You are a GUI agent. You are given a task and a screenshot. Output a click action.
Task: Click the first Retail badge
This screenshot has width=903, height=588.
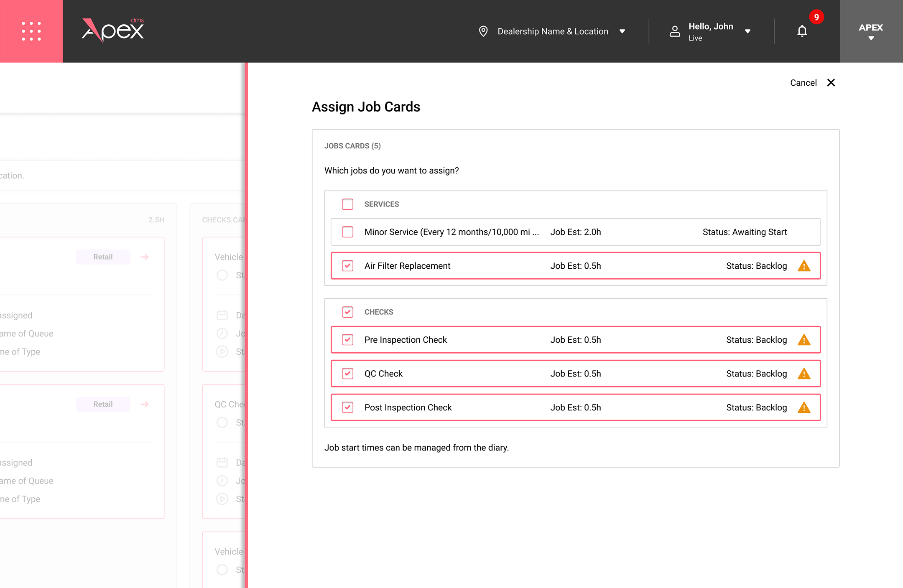103,257
